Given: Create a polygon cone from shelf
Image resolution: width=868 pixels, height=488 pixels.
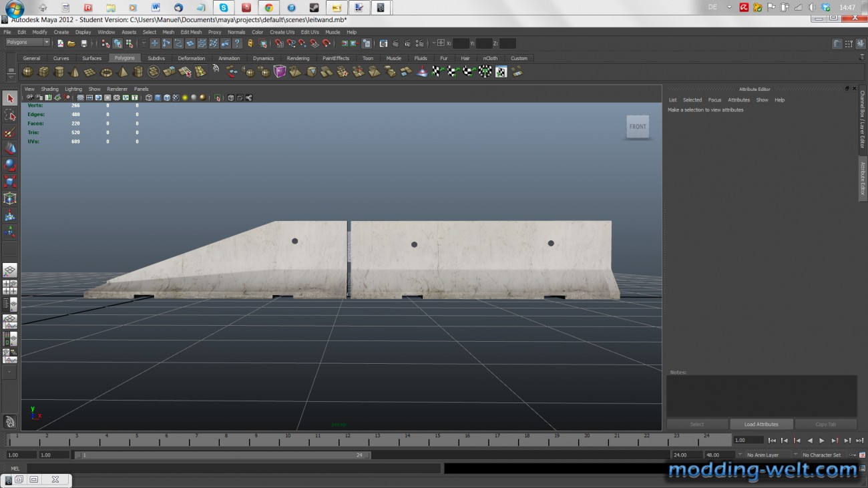Looking at the screenshot, I should coord(75,71).
